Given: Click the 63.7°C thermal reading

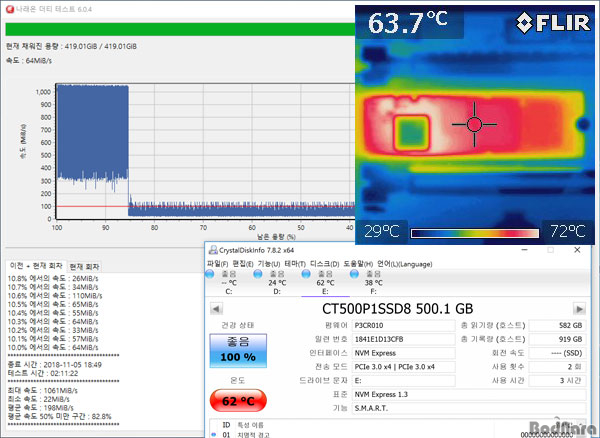Looking at the screenshot, I should click(x=408, y=22).
